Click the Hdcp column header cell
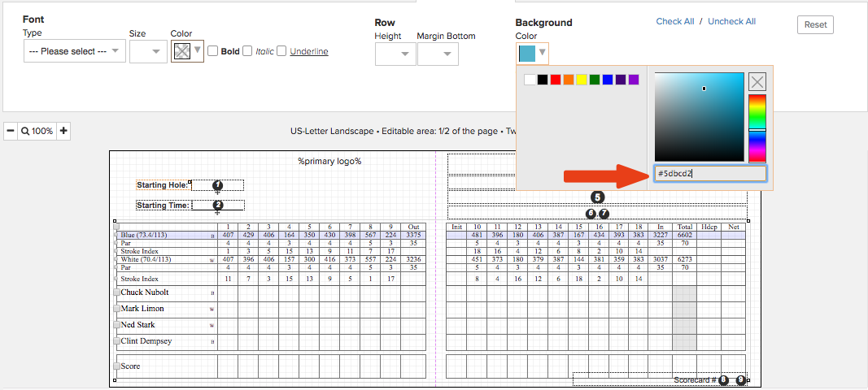 point(709,227)
